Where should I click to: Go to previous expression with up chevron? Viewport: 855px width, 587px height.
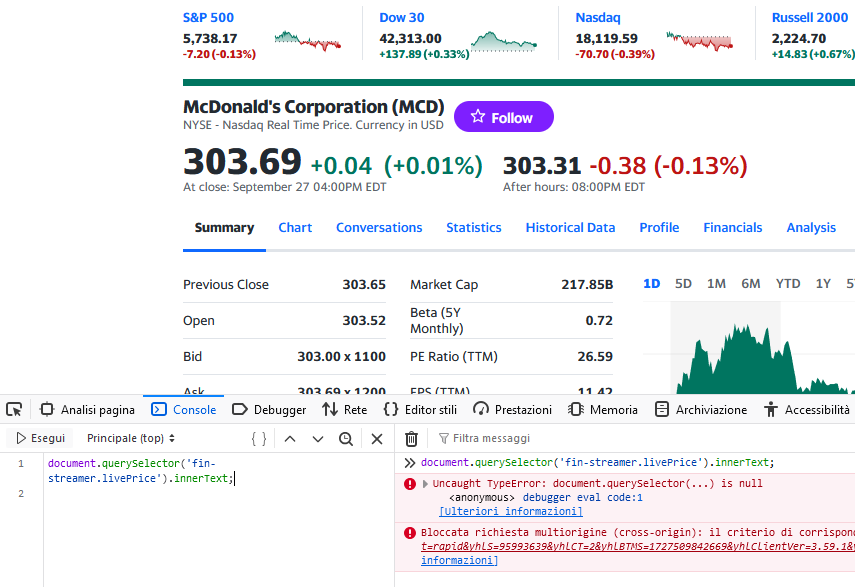coord(290,438)
